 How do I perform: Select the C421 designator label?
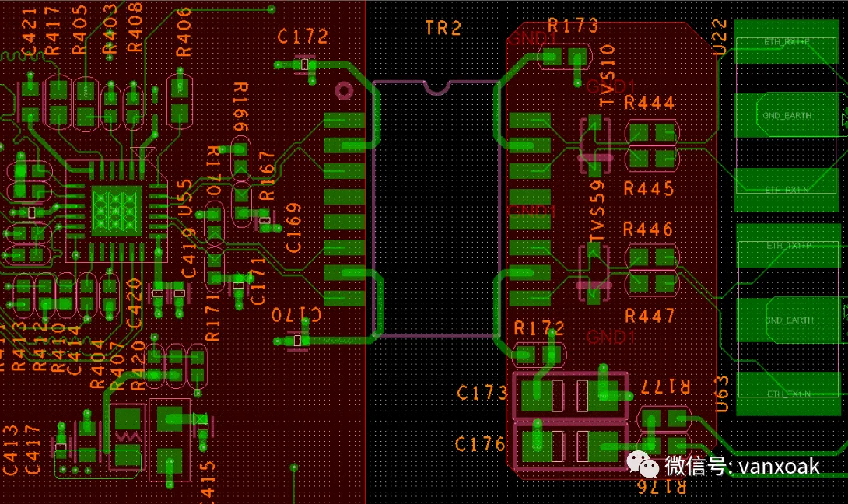click(x=28, y=32)
